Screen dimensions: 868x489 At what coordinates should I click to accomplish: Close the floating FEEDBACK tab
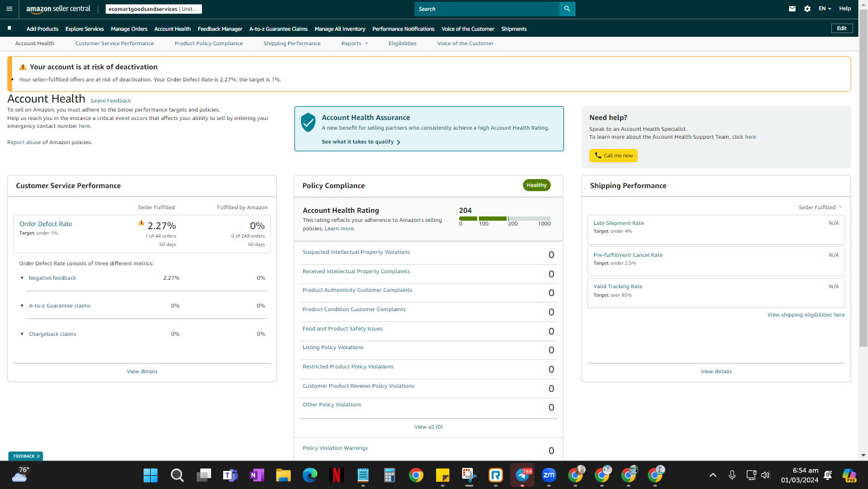[x=38, y=456]
